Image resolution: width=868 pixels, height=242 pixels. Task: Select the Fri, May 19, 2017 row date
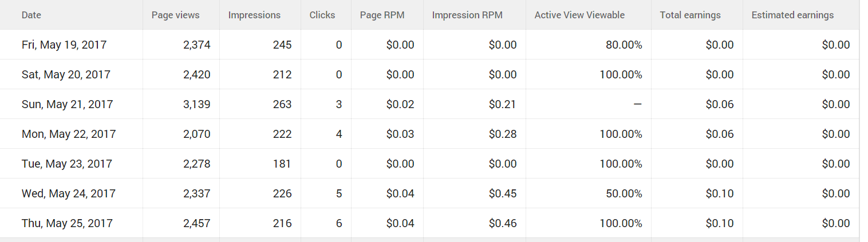pos(64,45)
